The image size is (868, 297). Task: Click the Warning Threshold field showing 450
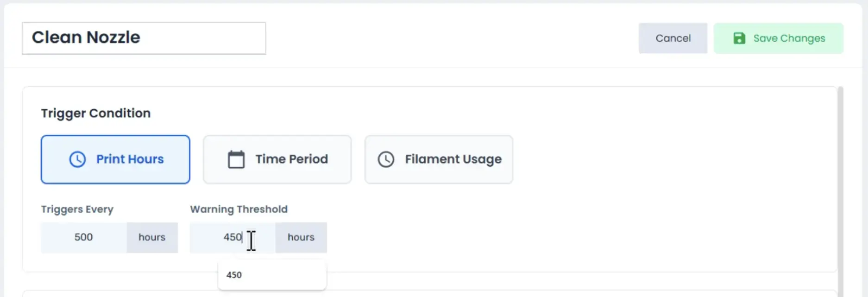click(x=233, y=237)
